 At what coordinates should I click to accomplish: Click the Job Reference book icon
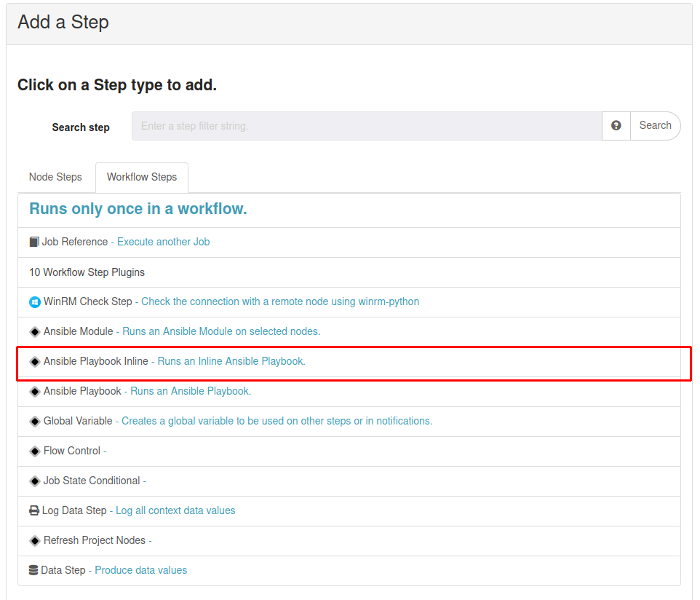(x=34, y=242)
